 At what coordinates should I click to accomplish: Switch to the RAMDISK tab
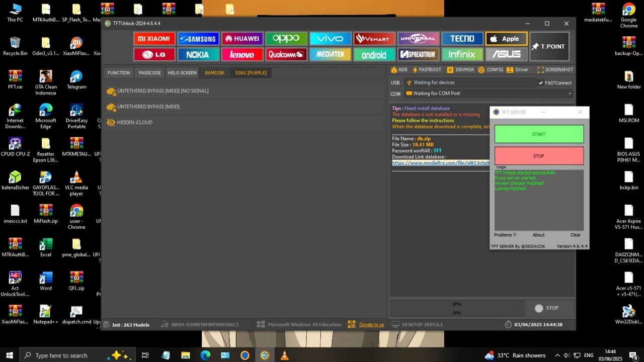click(215, 73)
